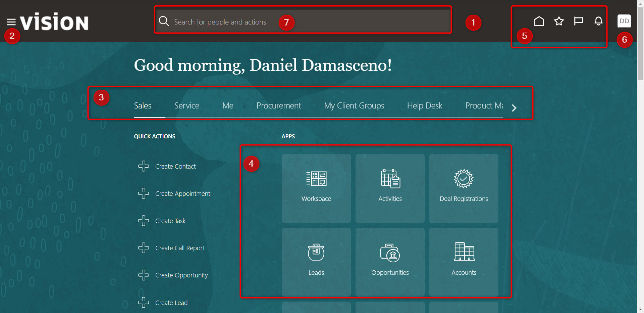
Task: Click the page vertical scrollbar down arrow
Action: [640, 309]
